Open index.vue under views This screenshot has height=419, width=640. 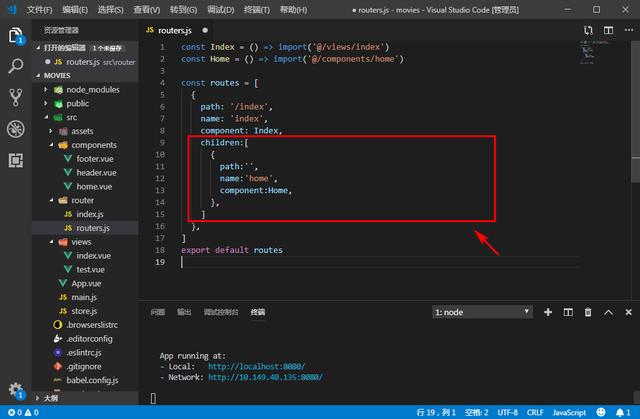93,256
